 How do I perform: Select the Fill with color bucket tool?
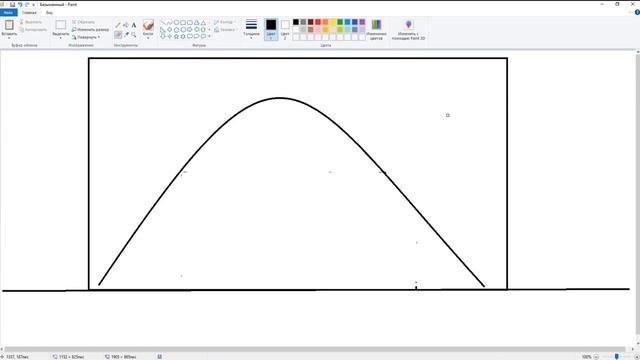(126, 25)
